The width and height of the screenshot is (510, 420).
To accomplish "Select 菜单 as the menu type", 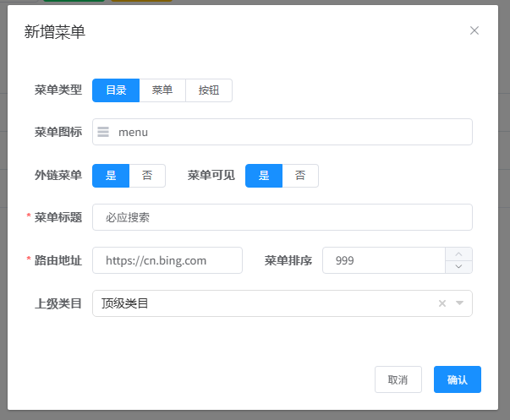I will click(x=162, y=90).
